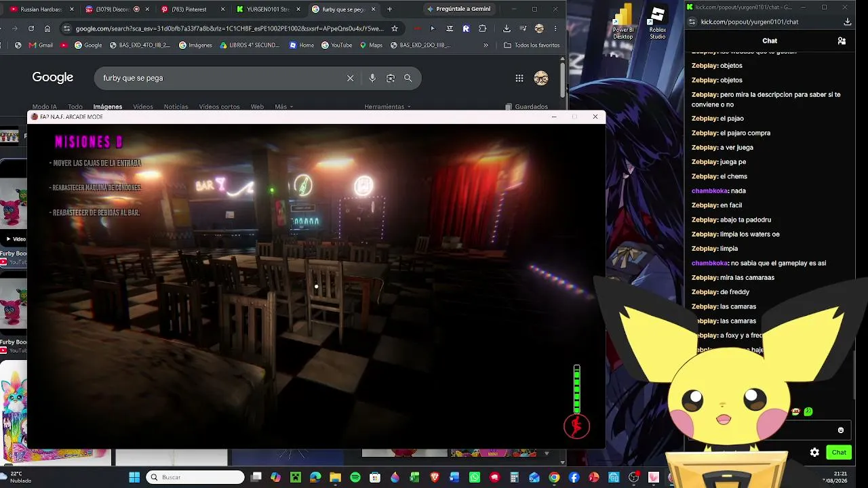Image resolution: width=868 pixels, height=488 pixels.
Task: Open Chrome downloads in the main browser
Action: pyautogui.click(x=507, y=28)
